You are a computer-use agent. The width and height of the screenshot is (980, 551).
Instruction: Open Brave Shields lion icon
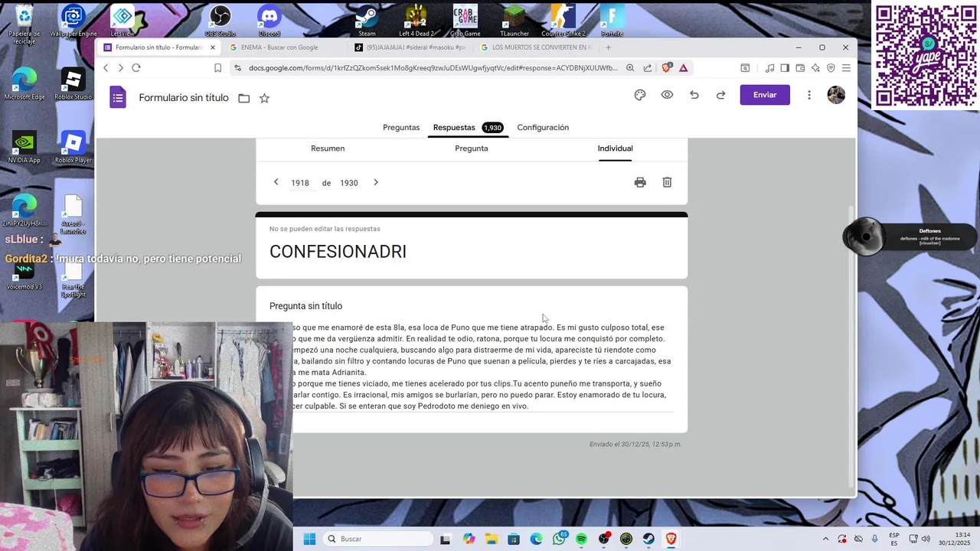666,68
